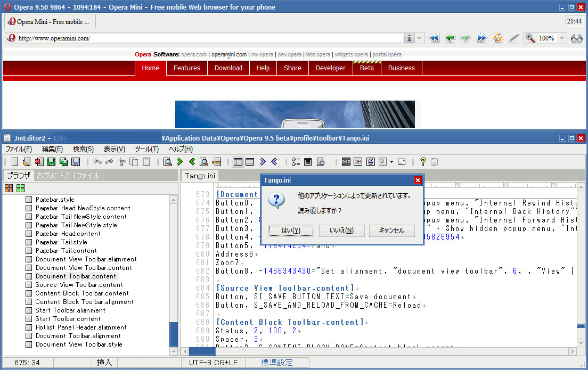588x370 pixels.
Task: Open dropdown arrow next to the e-document icon
Action: [391, 162]
